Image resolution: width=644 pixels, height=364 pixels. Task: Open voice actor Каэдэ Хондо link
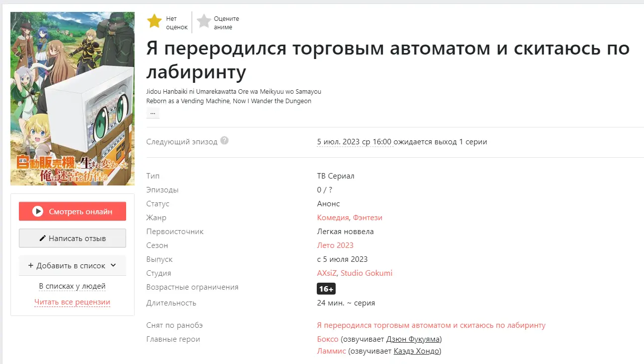[x=417, y=351]
